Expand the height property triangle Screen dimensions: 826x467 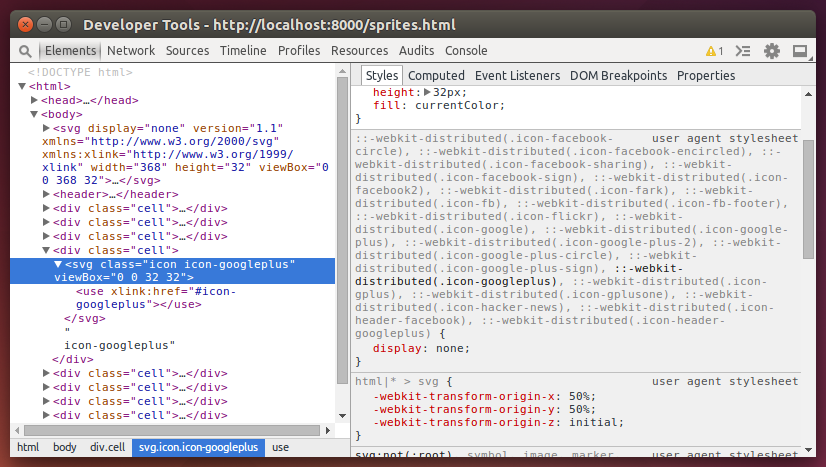pyautogui.click(x=427, y=92)
